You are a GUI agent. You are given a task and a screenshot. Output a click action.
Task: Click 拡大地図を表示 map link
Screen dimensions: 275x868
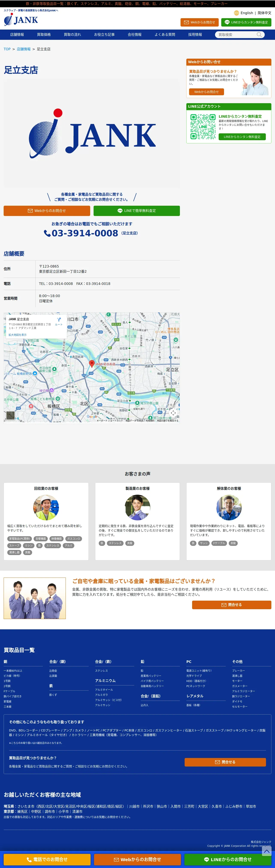pyautogui.click(x=18, y=335)
